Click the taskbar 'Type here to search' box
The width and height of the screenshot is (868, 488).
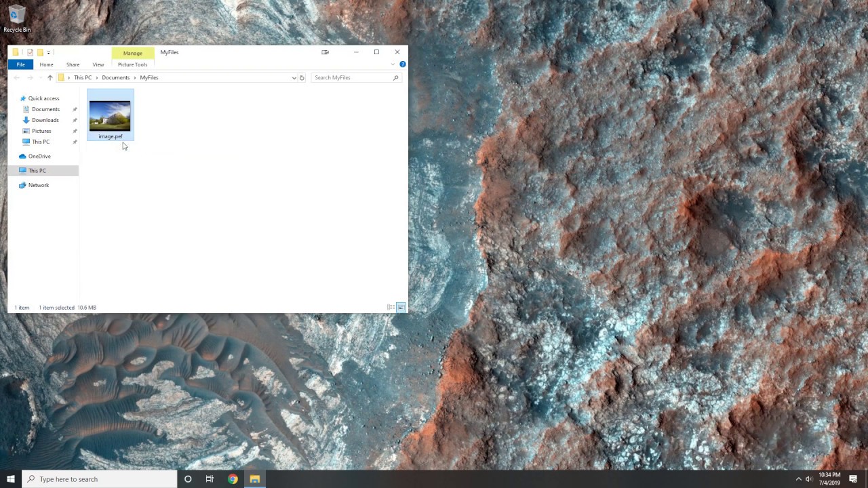(x=100, y=479)
